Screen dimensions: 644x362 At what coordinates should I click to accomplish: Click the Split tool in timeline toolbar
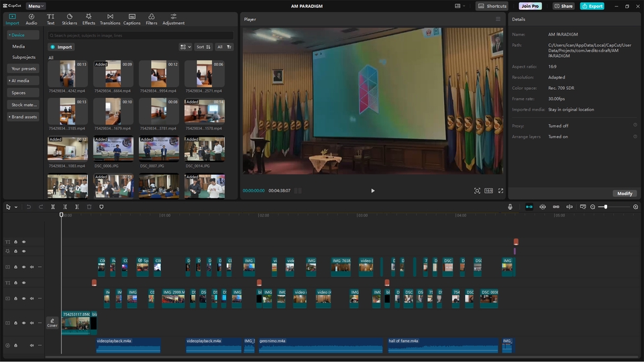(52, 207)
